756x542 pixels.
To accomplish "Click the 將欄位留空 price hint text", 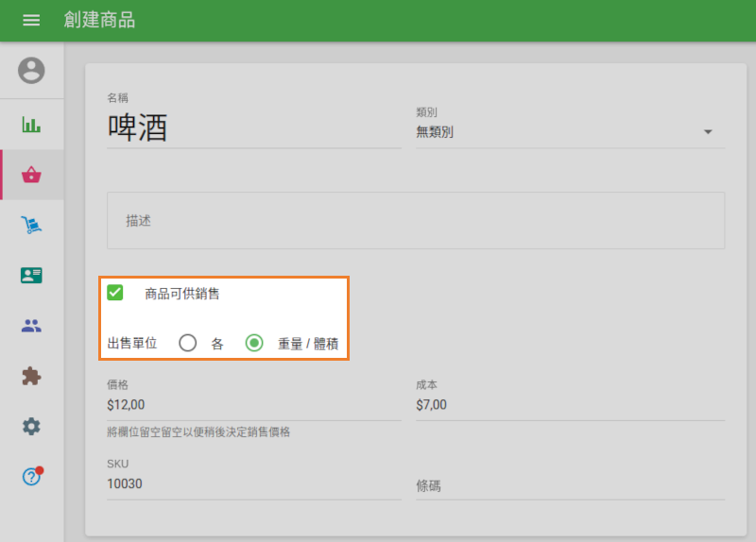I will 198,432.
